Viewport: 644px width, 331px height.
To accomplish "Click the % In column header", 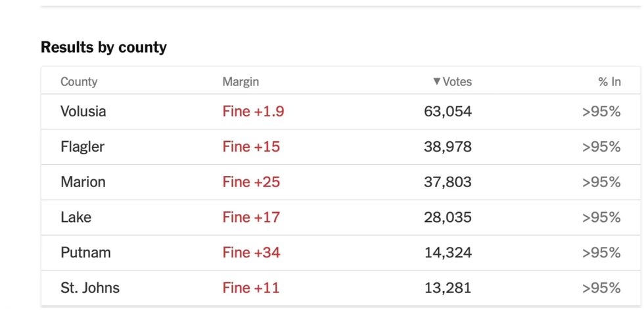I will click(x=609, y=82).
